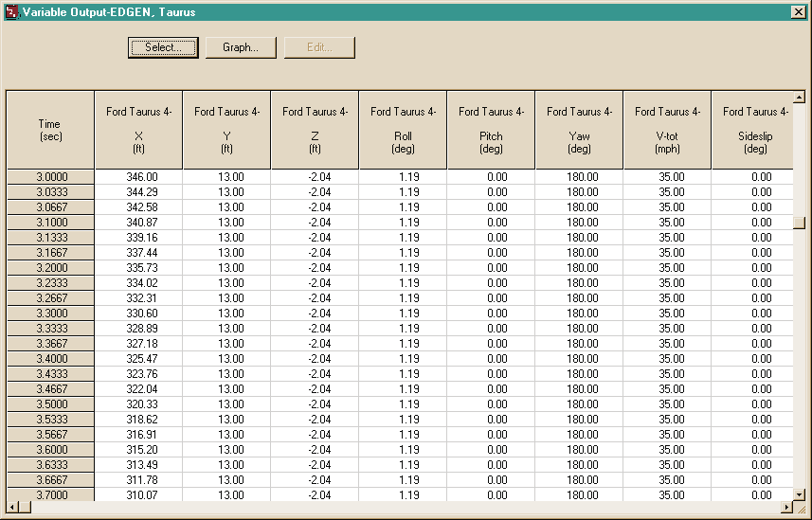Screen dimensions: 812x520
Task: Click X value 310.07
Action: (138, 494)
